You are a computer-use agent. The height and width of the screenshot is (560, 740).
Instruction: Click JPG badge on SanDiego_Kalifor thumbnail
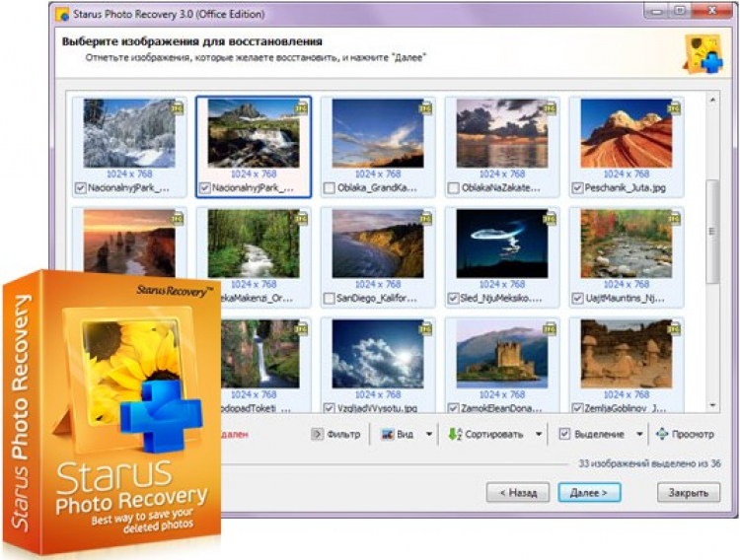(425, 219)
